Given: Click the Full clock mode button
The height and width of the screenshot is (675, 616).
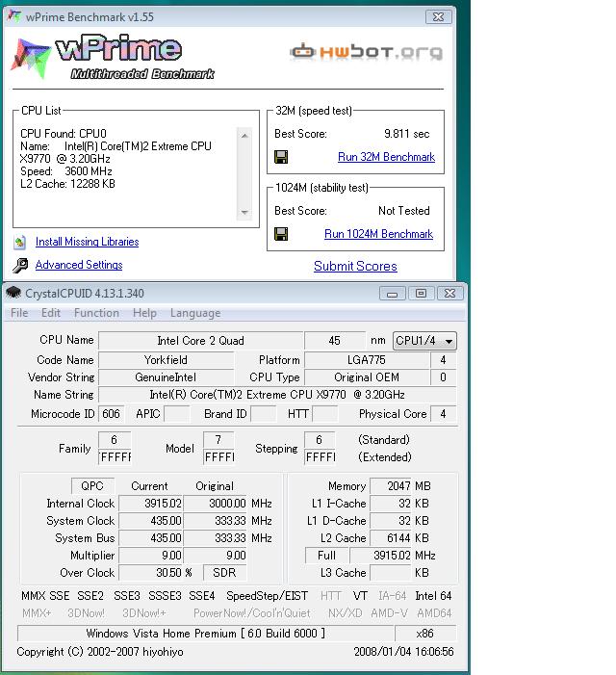Looking at the screenshot, I should [326, 556].
